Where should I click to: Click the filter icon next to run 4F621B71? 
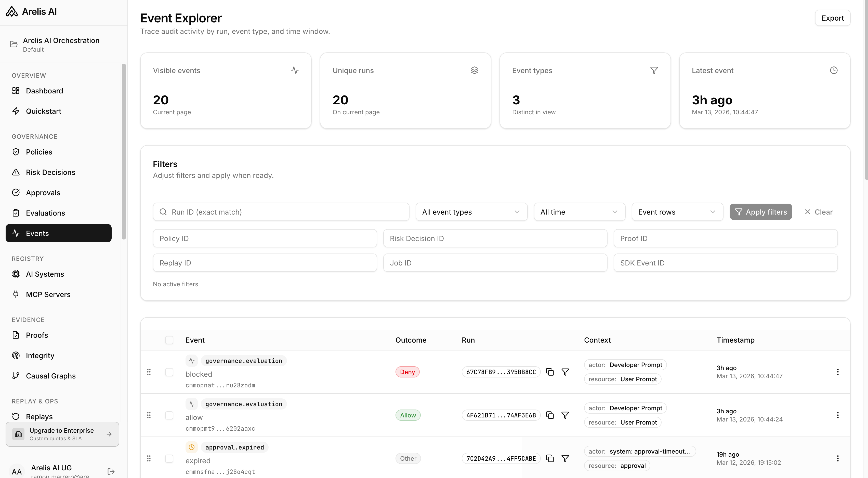click(565, 415)
